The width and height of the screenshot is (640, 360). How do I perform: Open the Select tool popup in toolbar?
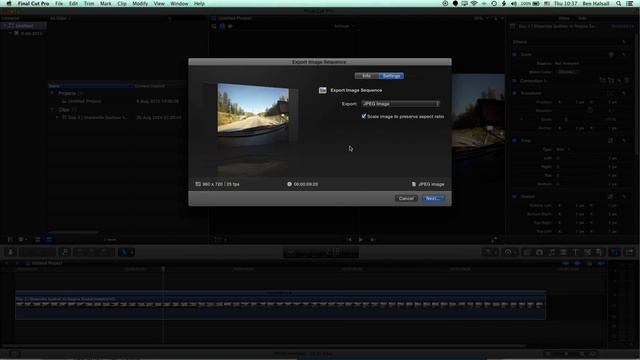[x=126, y=252]
